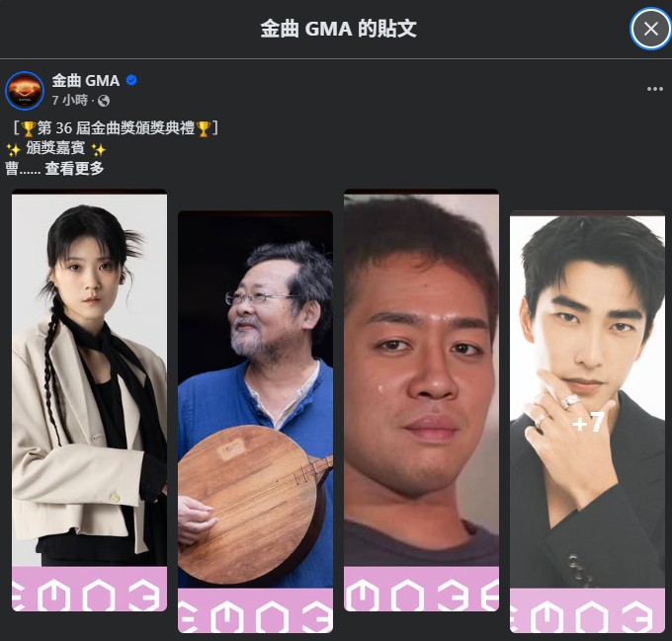Open photo of woman with braided hair
Viewport: 672px width, 641px height.
tap(89, 400)
